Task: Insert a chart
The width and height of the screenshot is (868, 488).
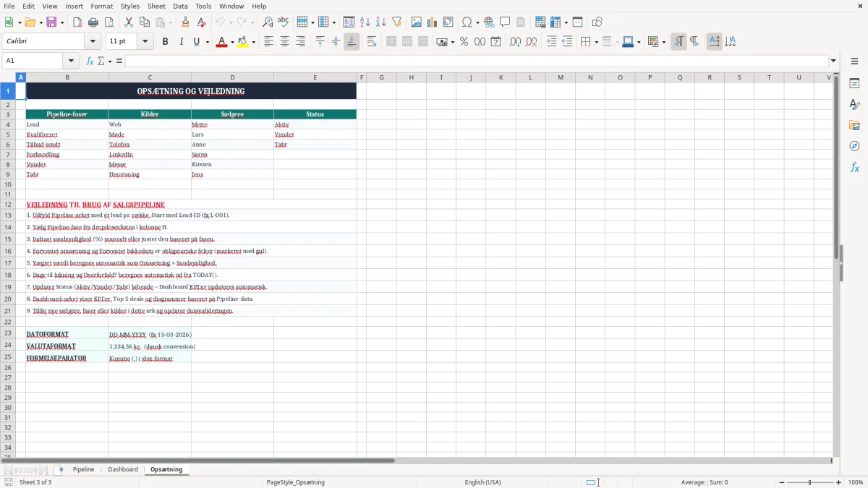Action: [x=433, y=22]
